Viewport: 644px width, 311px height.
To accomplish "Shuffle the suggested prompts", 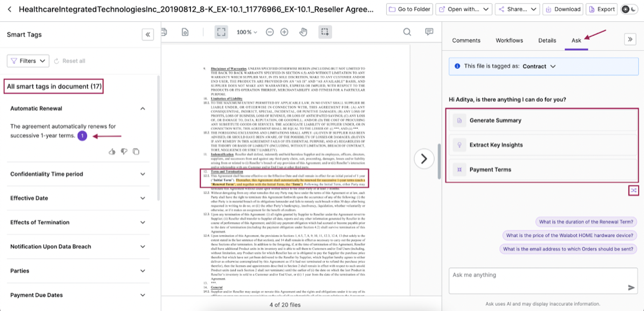I will tap(633, 191).
